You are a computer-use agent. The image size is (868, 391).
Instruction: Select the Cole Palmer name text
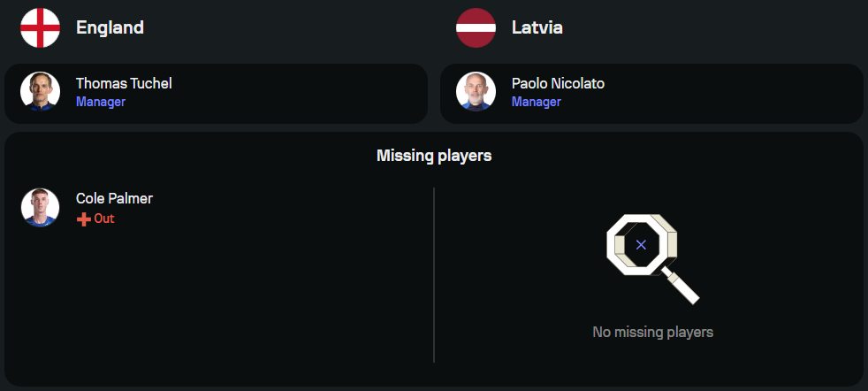pyautogui.click(x=114, y=199)
